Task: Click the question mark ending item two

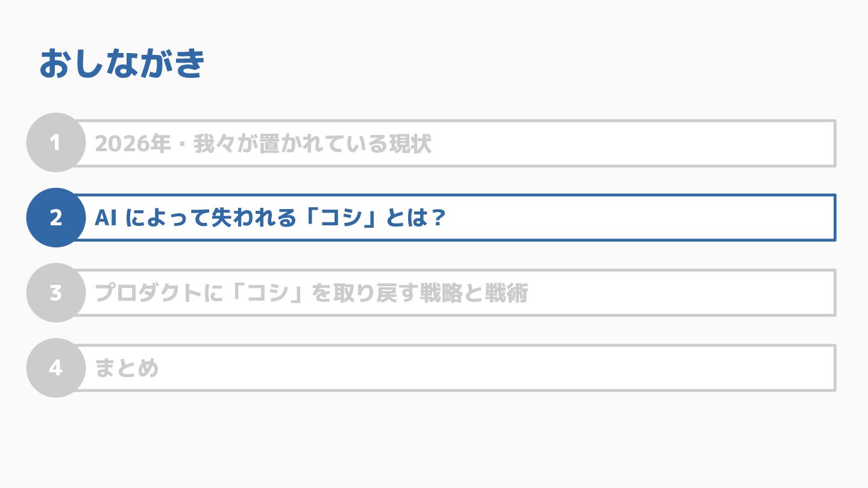Action: [438, 218]
